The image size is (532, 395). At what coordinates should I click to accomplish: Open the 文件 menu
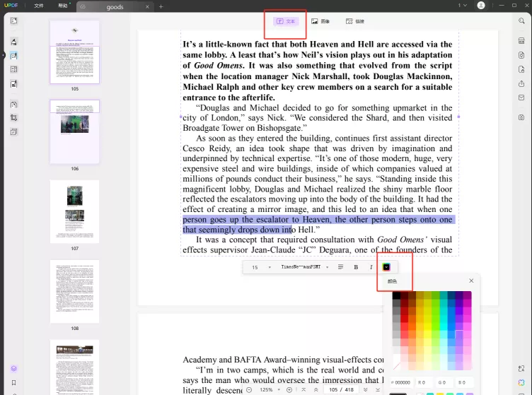(x=39, y=6)
